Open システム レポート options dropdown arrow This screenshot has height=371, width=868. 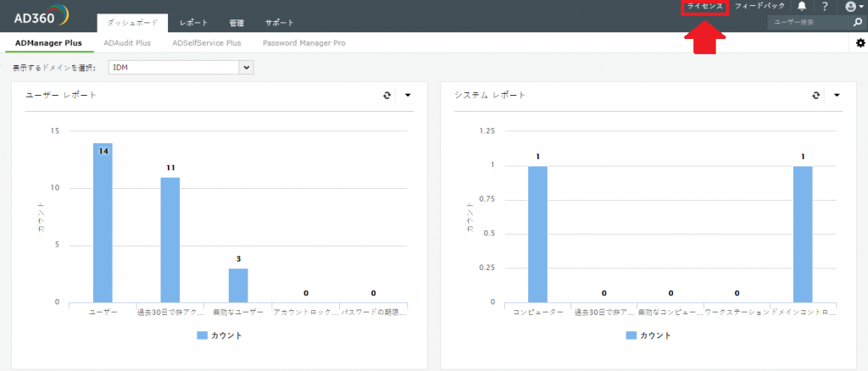click(x=837, y=96)
